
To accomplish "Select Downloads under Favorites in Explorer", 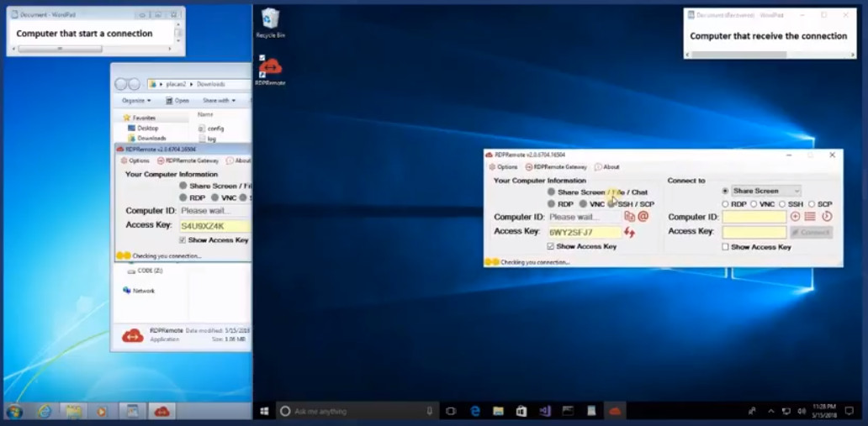I will pos(146,138).
